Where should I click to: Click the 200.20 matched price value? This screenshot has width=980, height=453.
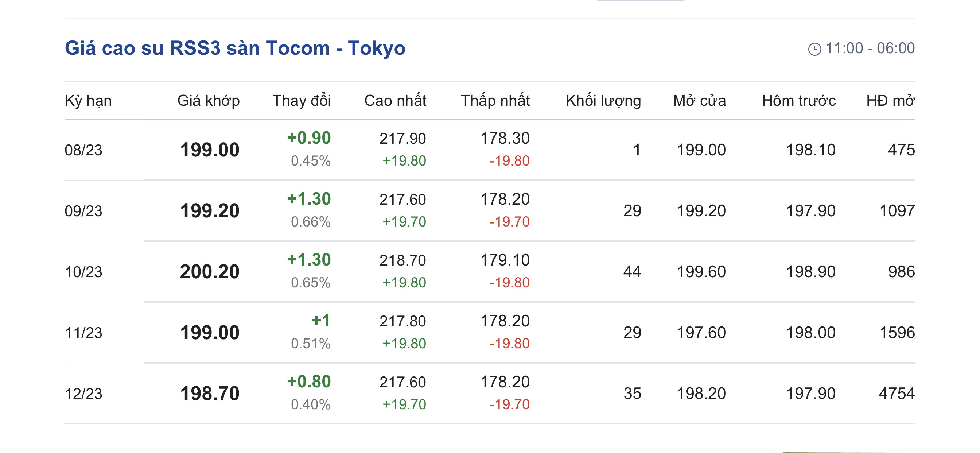[x=210, y=272]
